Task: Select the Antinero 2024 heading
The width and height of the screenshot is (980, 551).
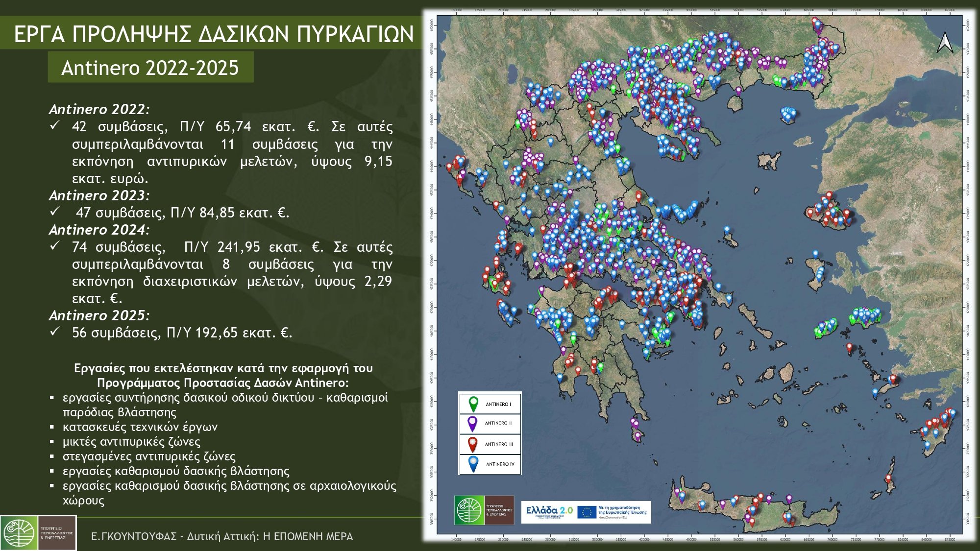Action: pos(99,229)
